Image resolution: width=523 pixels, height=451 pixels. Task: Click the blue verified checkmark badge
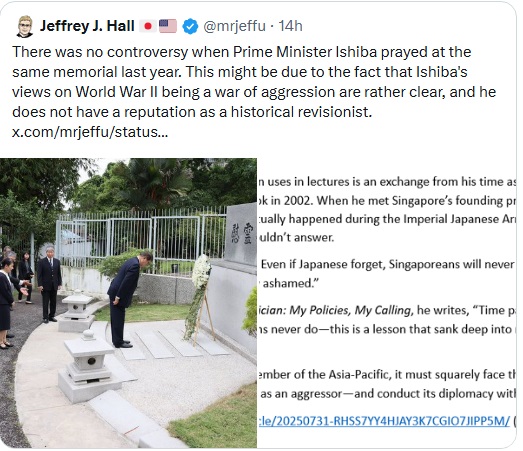coord(190,27)
